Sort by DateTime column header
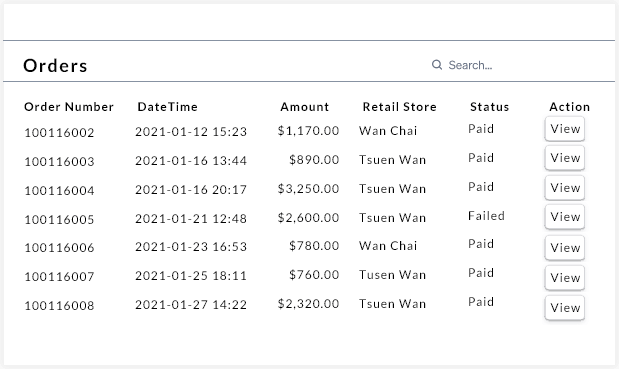619x369 pixels. [x=167, y=107]
